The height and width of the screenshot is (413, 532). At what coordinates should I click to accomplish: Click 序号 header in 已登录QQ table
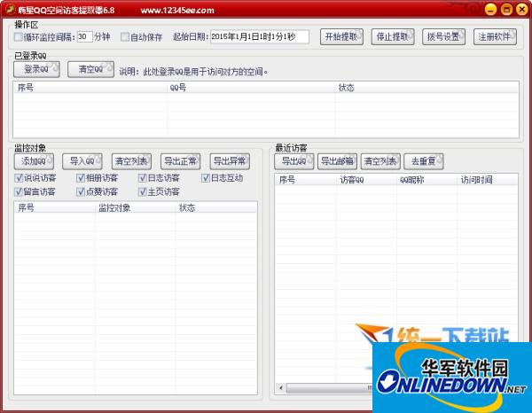click(90, 88)
